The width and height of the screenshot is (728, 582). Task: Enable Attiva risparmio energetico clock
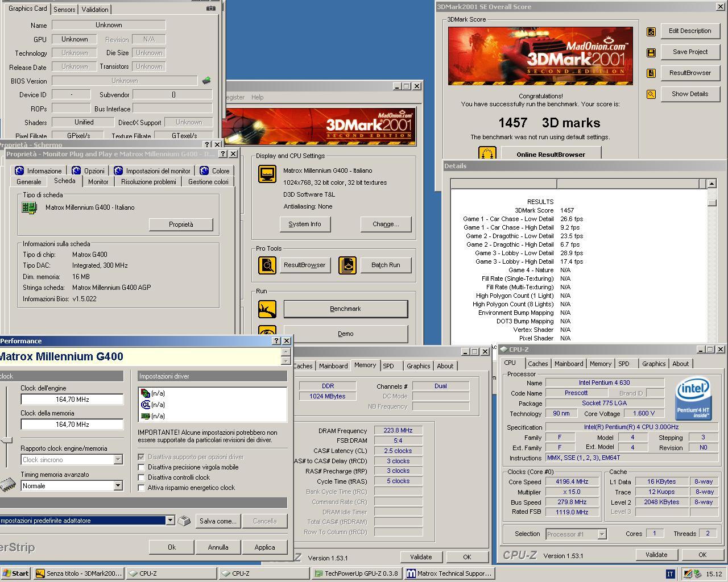[x=142, y=488]
